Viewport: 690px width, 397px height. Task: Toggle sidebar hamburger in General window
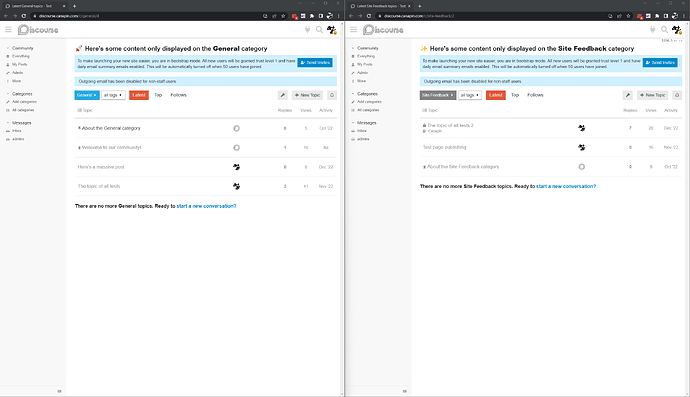pyautogui.click(x=8, y=29)
